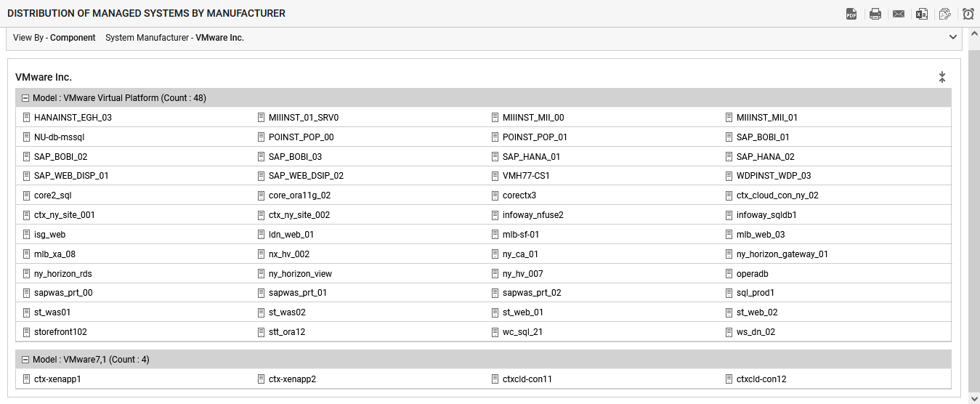This screenshot has width=980, height=404.
Task: Click the wc_sql_21 system
Action: pyautogui.click(x=522, y=332)
